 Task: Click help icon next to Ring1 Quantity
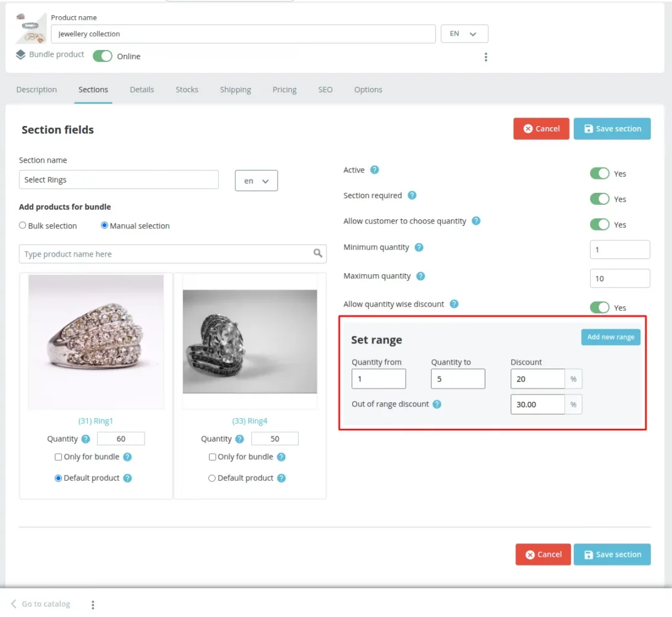(86, 439)
